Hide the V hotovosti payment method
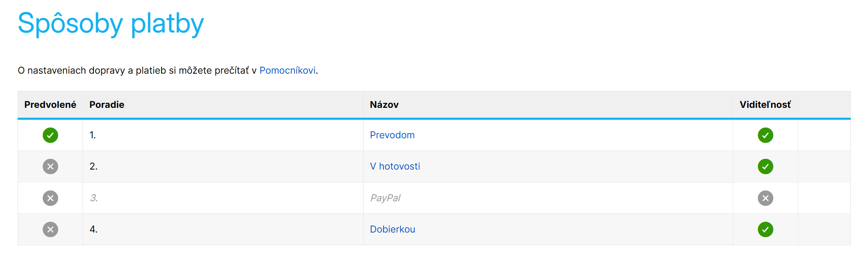The height and width of the screenshot is (256, 868). click(x=765, y=166)
